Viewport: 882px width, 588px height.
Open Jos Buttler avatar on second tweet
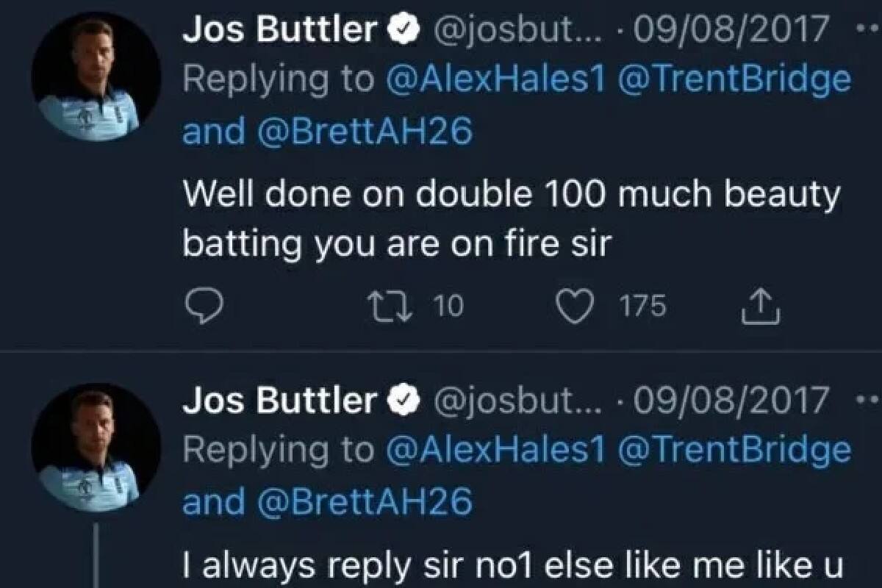pyautogui.click(x=96, y=447)
